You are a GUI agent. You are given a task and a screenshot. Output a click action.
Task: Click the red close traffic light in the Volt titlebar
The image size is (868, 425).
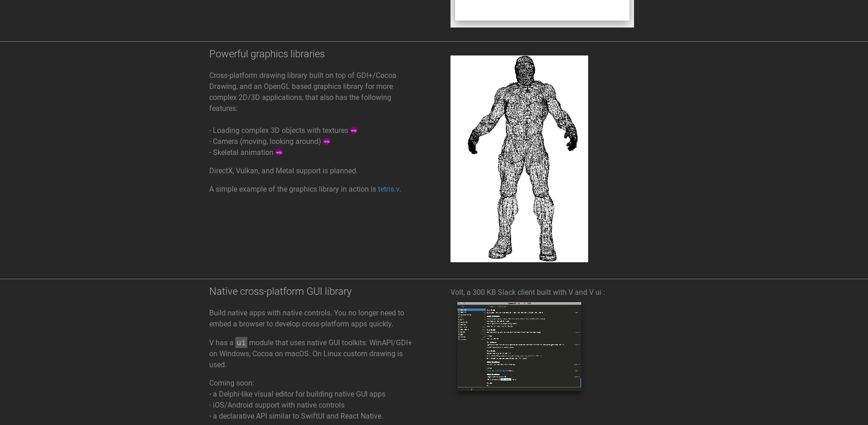pos(459,303)
